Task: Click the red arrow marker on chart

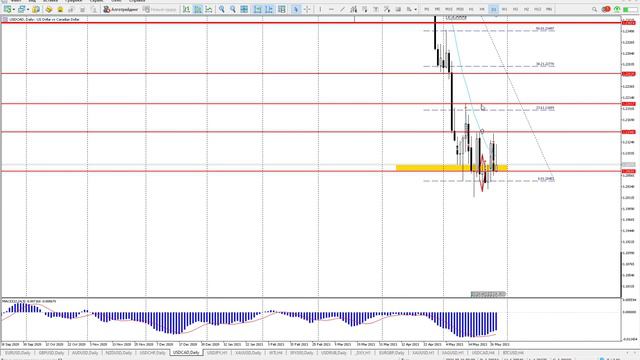Action: (483, 172)
